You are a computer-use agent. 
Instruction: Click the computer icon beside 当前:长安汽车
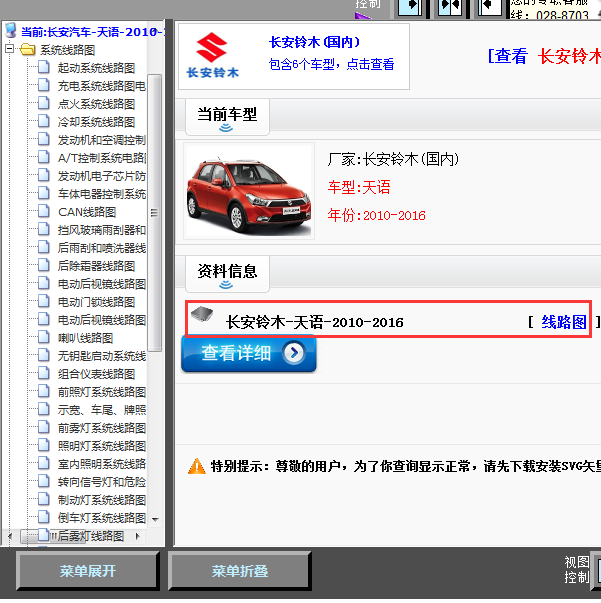click(x=11, y=31)
